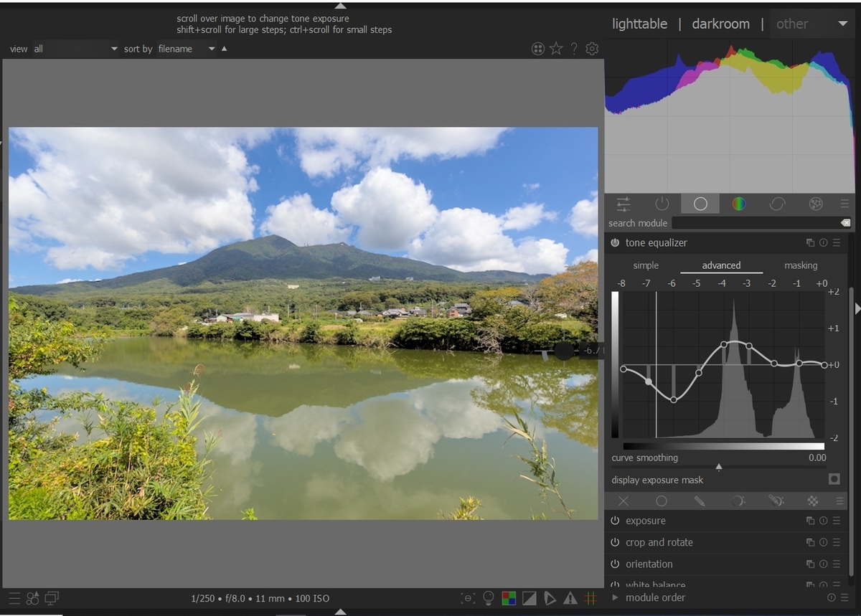861x616 pixels.
Task: Open grouping collapse options icon in top bar
Action: click(x=537, y=49)
